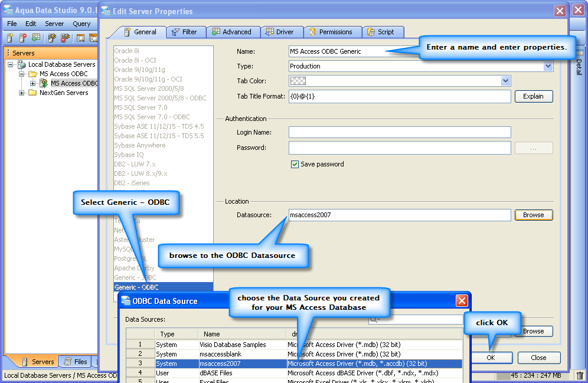Switch to the Filter tab
Screen dimensions: 588x383
[x=187, y=32]
